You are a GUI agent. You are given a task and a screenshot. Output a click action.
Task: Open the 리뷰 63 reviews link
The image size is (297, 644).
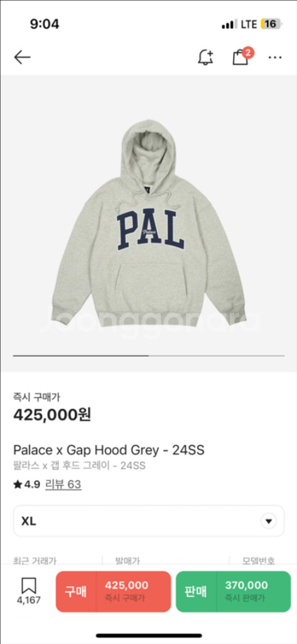click(63, 485)
